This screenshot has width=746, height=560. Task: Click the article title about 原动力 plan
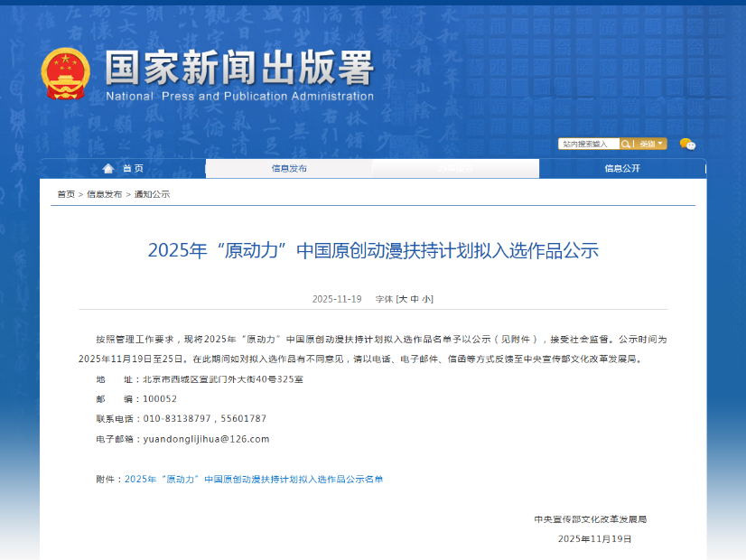point(373,253)
